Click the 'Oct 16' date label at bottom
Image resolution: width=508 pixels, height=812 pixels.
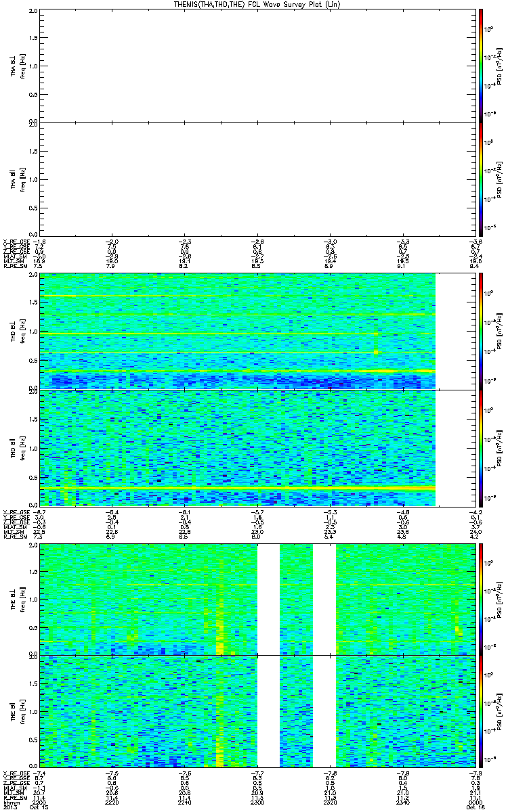click(474, 807)
